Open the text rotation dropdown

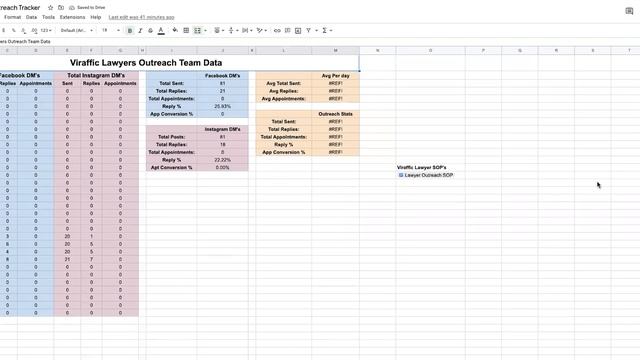pos(262,31)
